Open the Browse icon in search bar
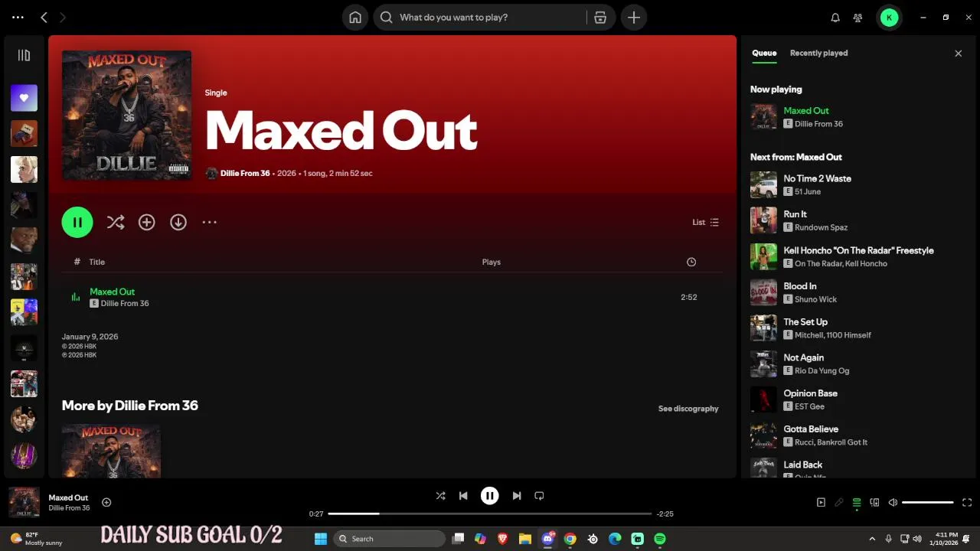 coord(600,18)
